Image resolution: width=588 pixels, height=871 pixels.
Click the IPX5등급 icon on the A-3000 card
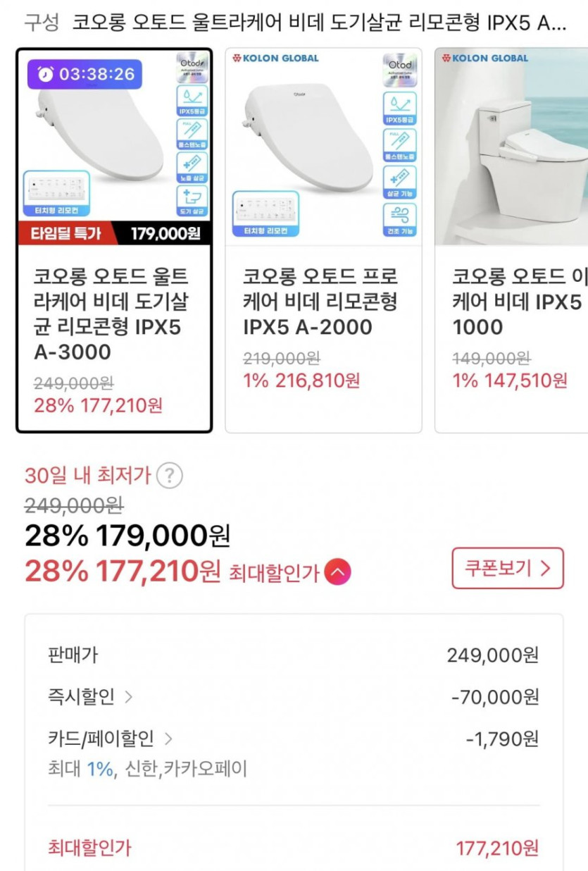coord(192,101)
